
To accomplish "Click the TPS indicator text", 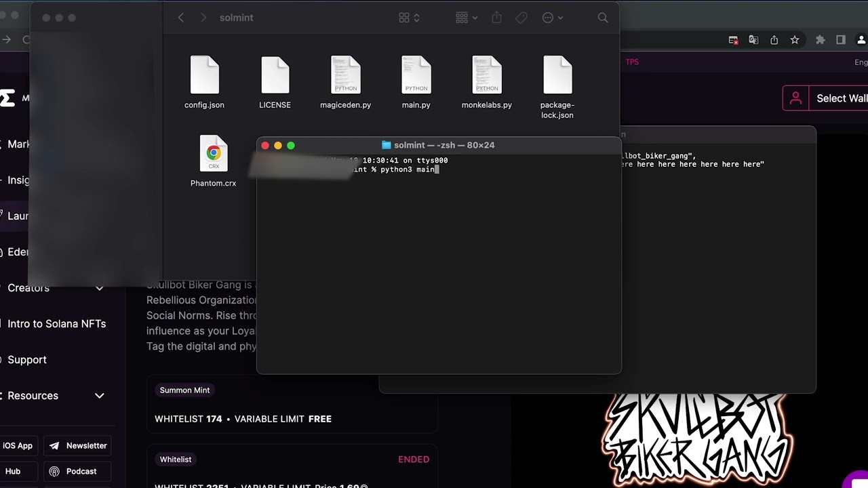I will coord(632,62).
